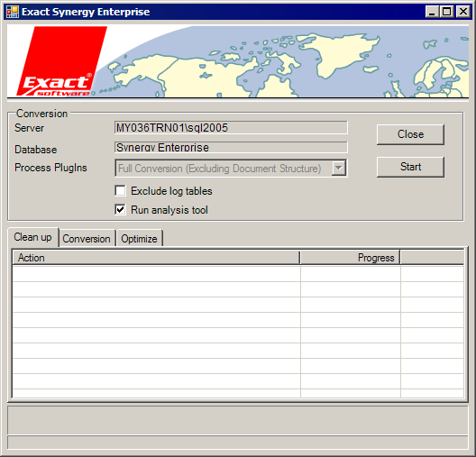This screenshot has height=457, width=476.
Task: Minimize the Exact Synergy Enterprise window
Action: 432,12
